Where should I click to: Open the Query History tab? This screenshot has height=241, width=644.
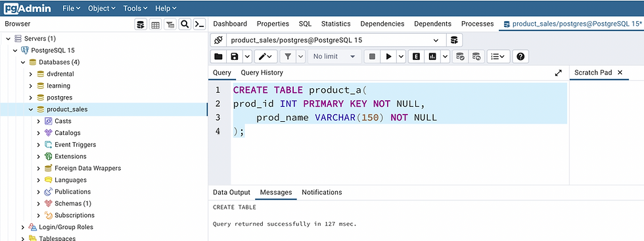262,73
